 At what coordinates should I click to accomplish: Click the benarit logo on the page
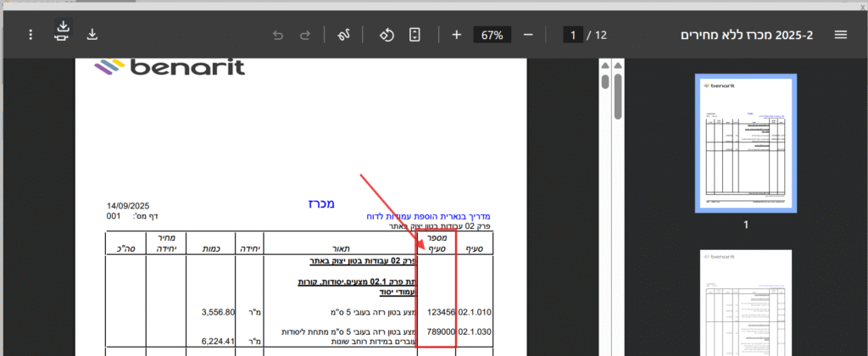pyautogui.click(x=170, y=66)
